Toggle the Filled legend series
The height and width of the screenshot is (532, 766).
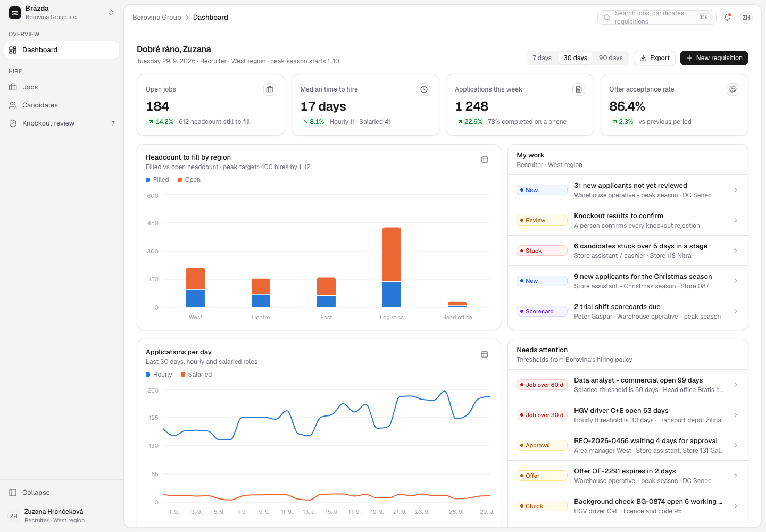pos(157,180)
